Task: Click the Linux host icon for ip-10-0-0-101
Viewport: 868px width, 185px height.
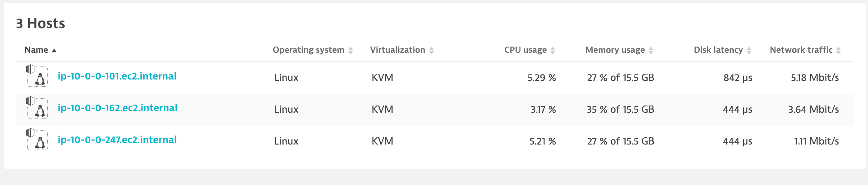Action: pos(37,76)
